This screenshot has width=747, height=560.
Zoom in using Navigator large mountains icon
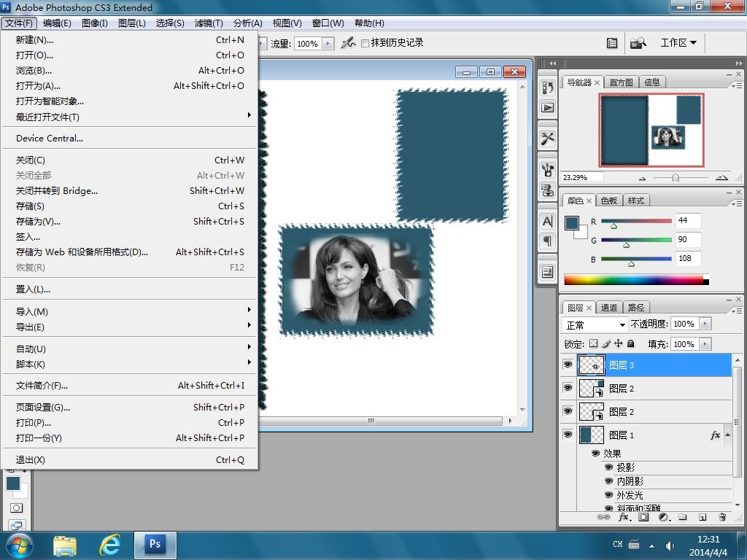point(721,178)
